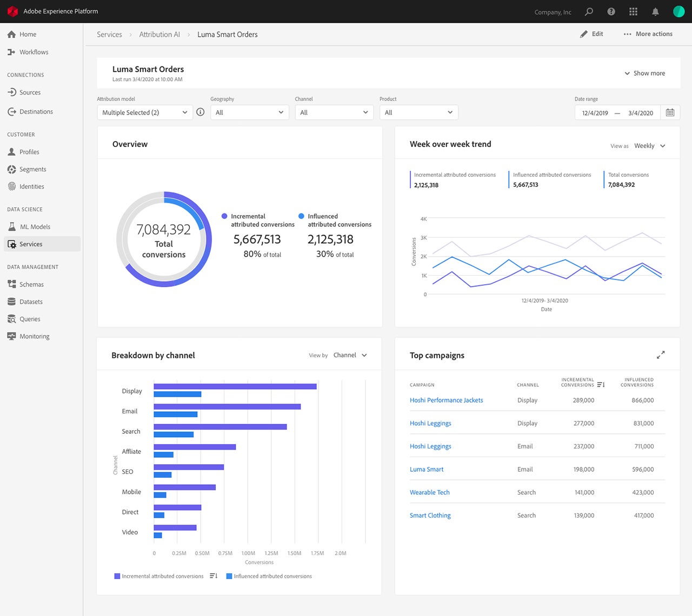Open the date range calendar icon

[x=670, y=112]
